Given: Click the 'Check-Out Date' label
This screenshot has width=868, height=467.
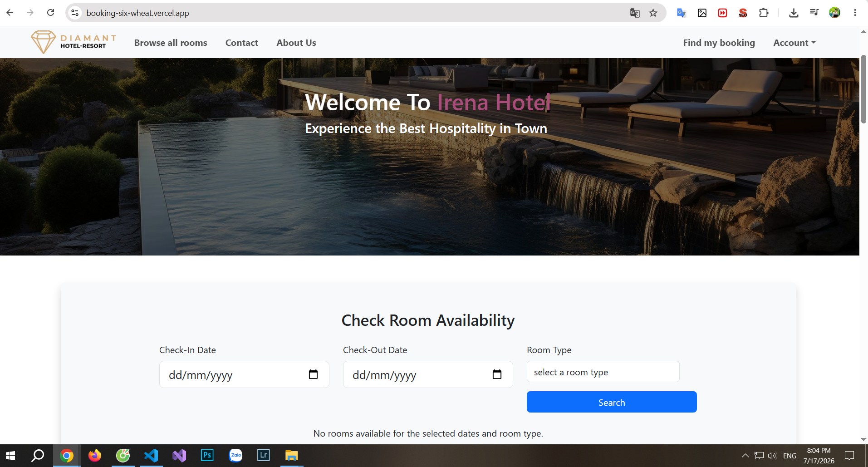Looking at the screenshot, I should point(375,350).
